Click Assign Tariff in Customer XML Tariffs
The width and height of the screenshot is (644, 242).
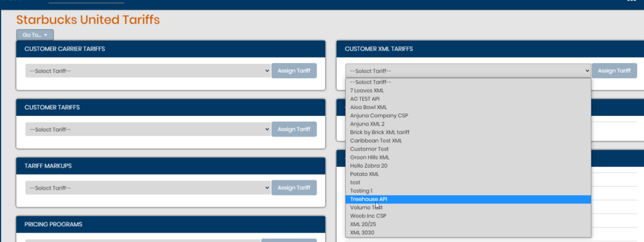point(614,71)
